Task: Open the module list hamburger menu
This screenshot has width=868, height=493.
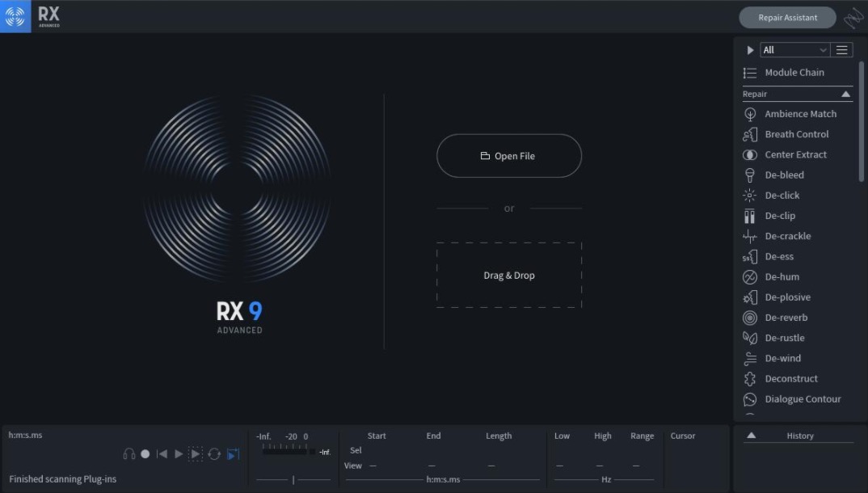Action: pyautogui.click(x=841, y=50)
